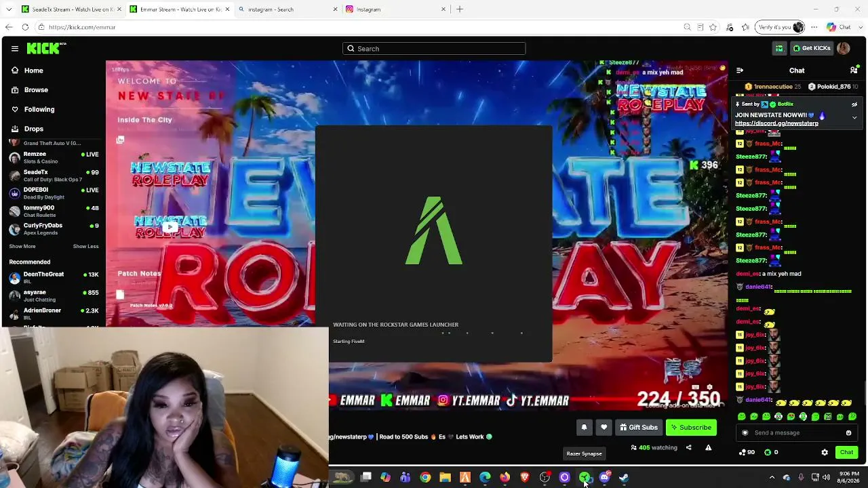
Task: Refresh the current browser page
Action: click(25, 27)
